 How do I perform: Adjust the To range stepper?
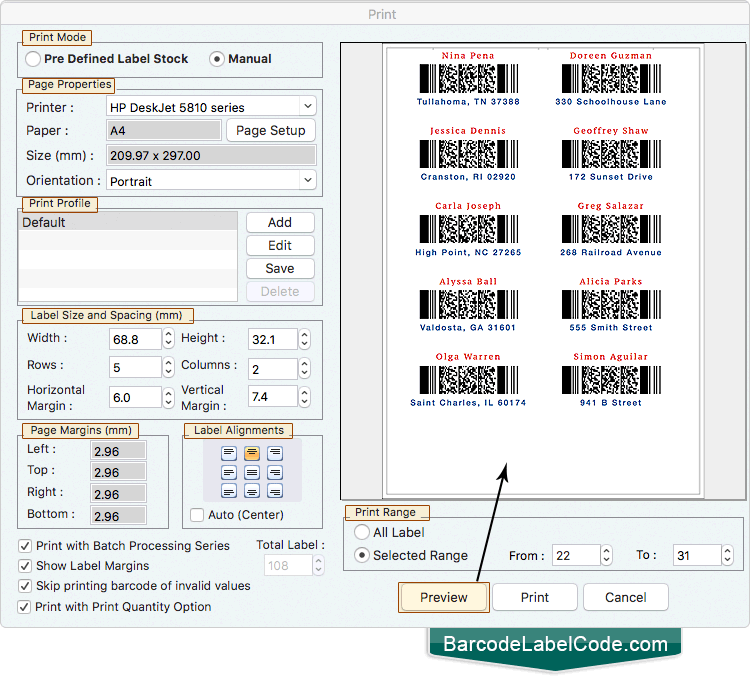(728, 555)
